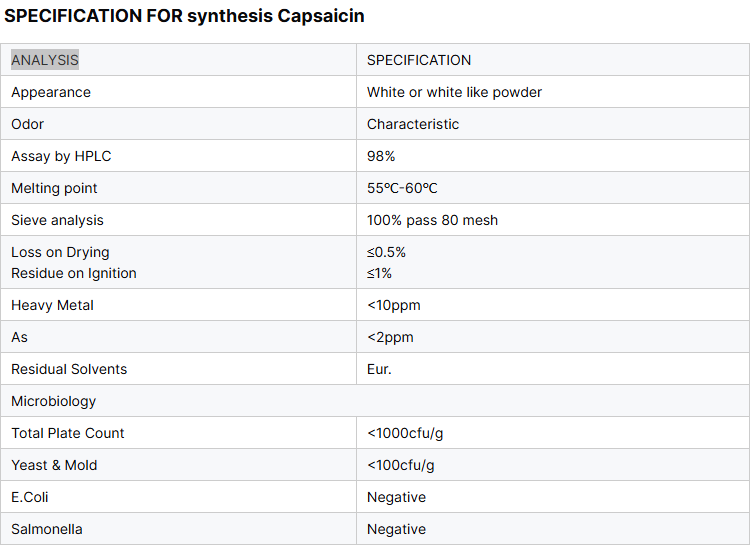Click '100% pass 80 mesh' value

(x=432, y=220)
